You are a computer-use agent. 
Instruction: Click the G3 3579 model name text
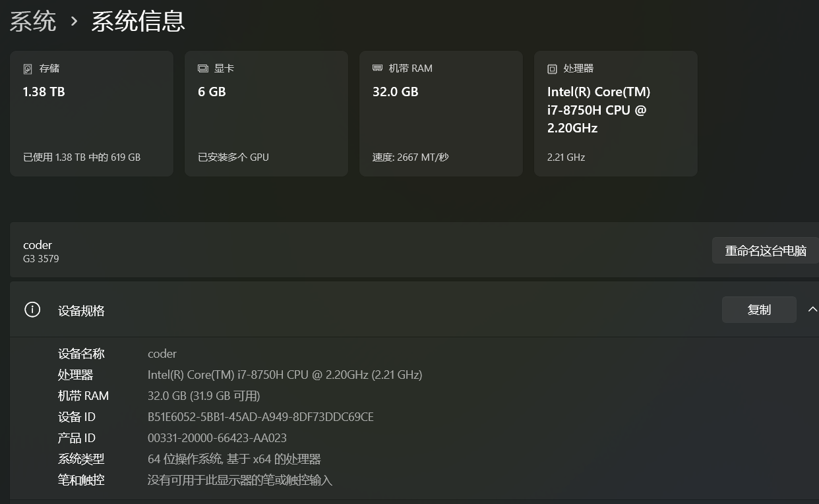click(41, 259)
